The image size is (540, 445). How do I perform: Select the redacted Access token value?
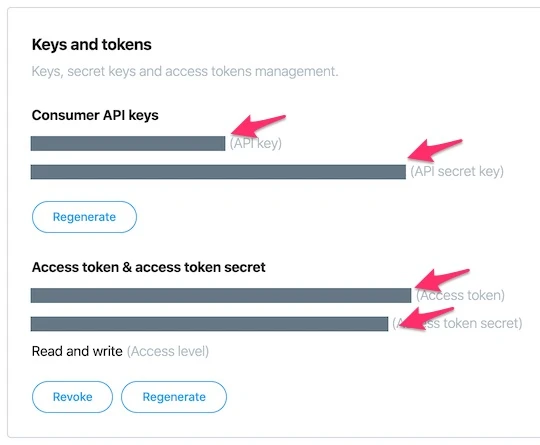(x=221, y=296)
